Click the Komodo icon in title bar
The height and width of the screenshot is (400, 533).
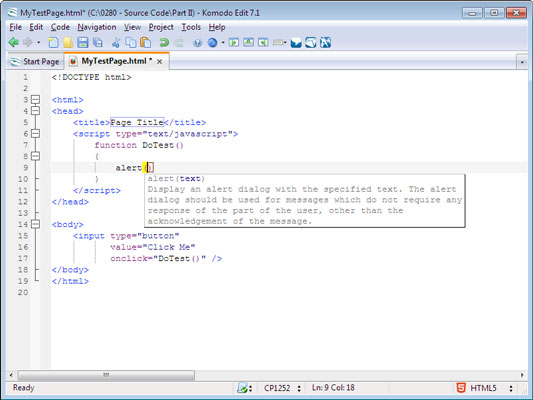coord(13,13)
